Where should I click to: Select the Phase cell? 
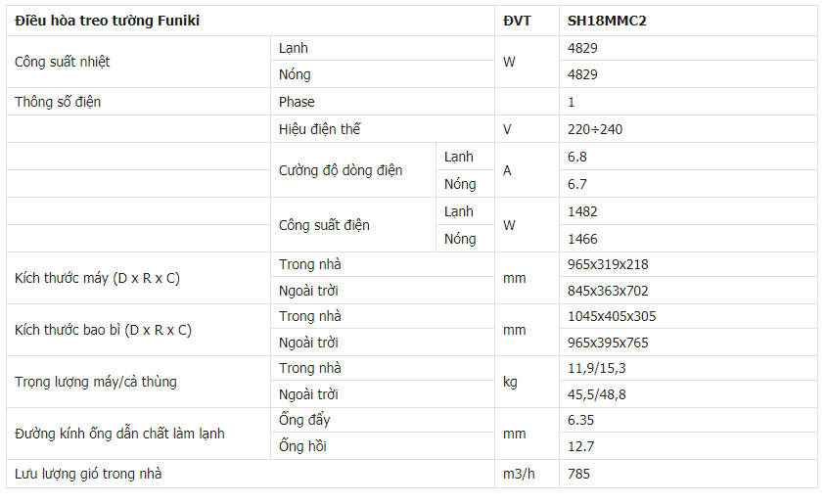[297, 102]
